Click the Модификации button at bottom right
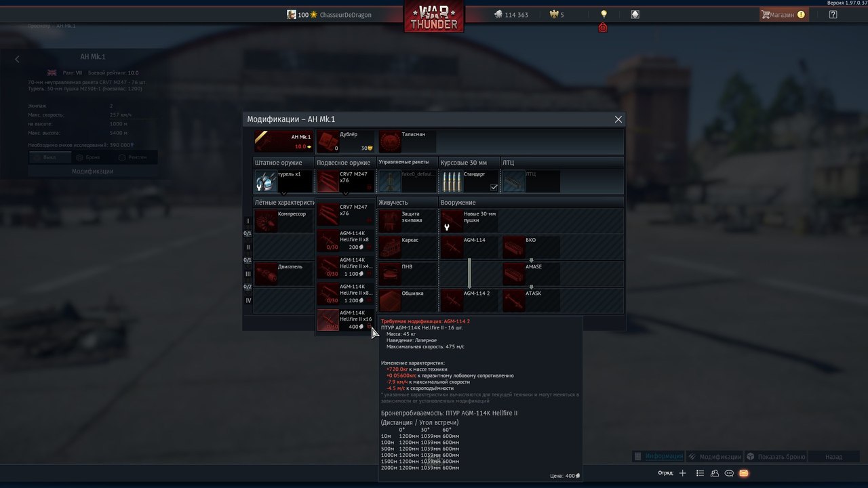Image resolution: width=868 pixels, height=488 pixels. click(714, 457)
